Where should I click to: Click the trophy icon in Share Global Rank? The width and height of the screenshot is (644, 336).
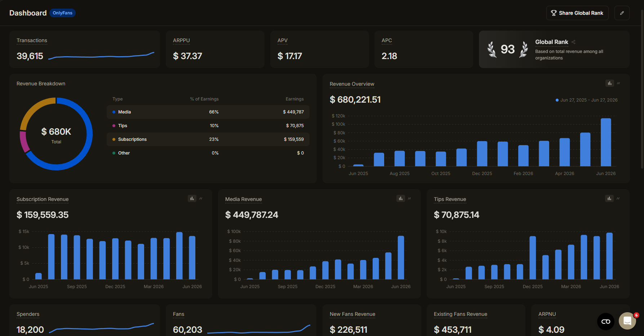point(554,13)
